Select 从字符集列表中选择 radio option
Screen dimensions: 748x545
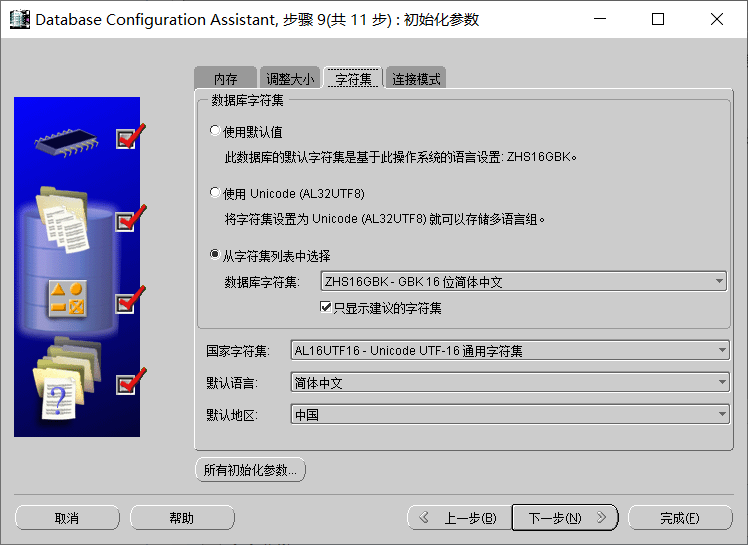click(215, 255)
